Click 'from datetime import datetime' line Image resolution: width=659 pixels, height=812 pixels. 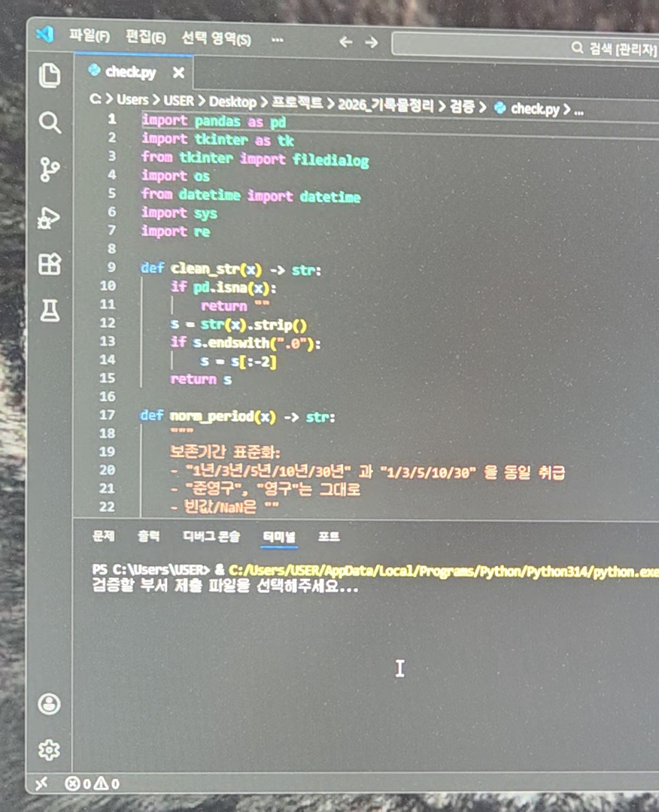pyautogui.click(x=251, y=195)
